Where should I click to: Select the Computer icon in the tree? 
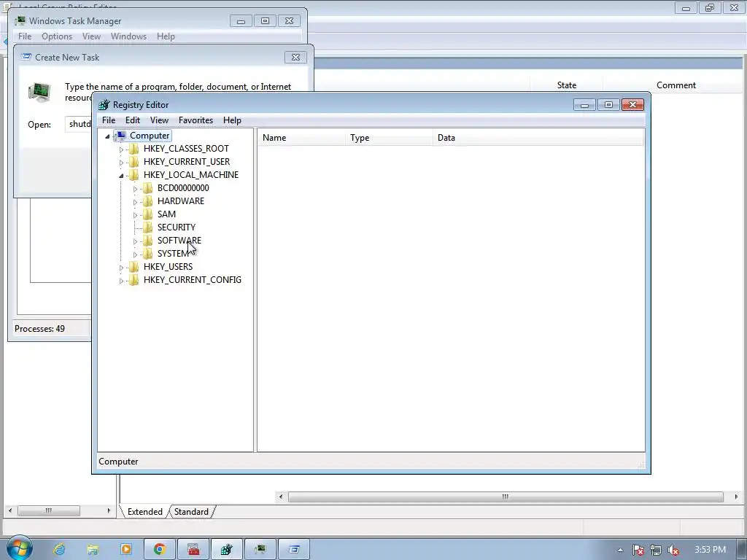pos(120,136)
